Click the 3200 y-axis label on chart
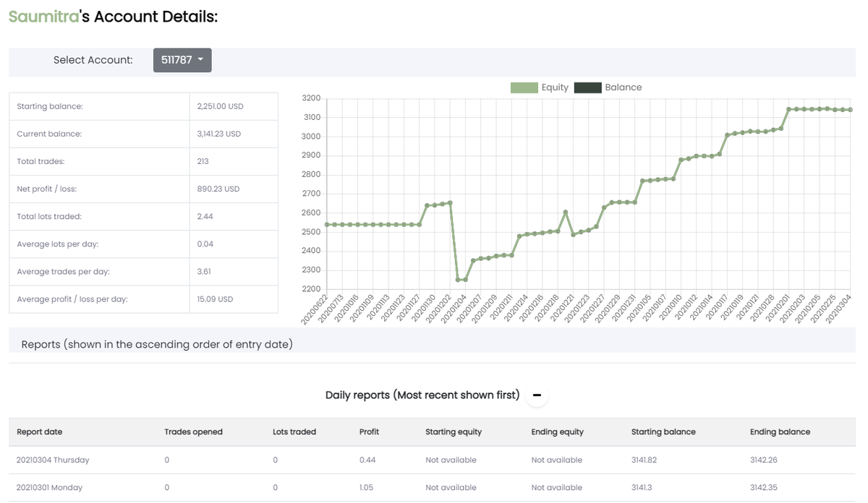868x503 pixels. pos(311,98)
